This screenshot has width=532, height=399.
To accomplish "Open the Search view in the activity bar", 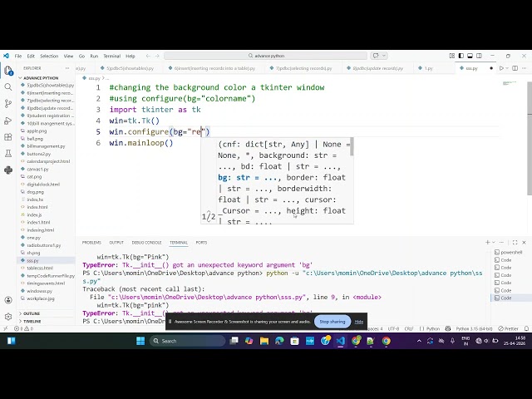I will [8, 87].
